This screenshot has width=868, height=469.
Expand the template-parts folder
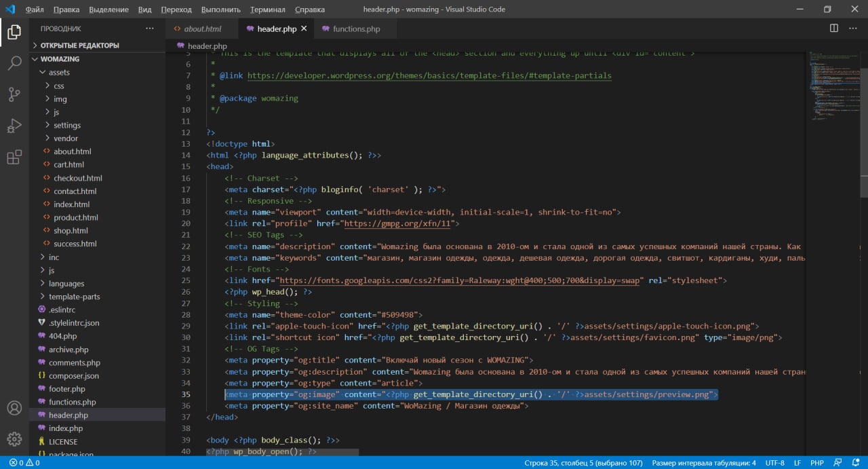click(74, 297)
